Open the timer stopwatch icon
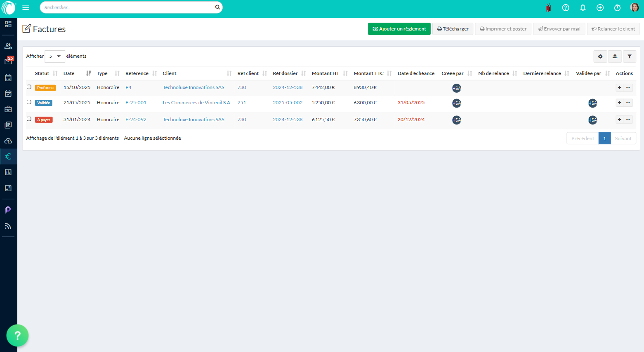Viewport: 644px width, 352px height. pos(617,7)
